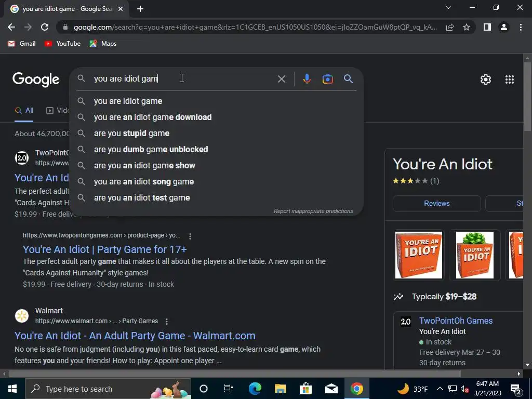Open the Chrome profile avatar icon
The width and height of the screenshot is (532, 399).
click(x=504, y=27)
